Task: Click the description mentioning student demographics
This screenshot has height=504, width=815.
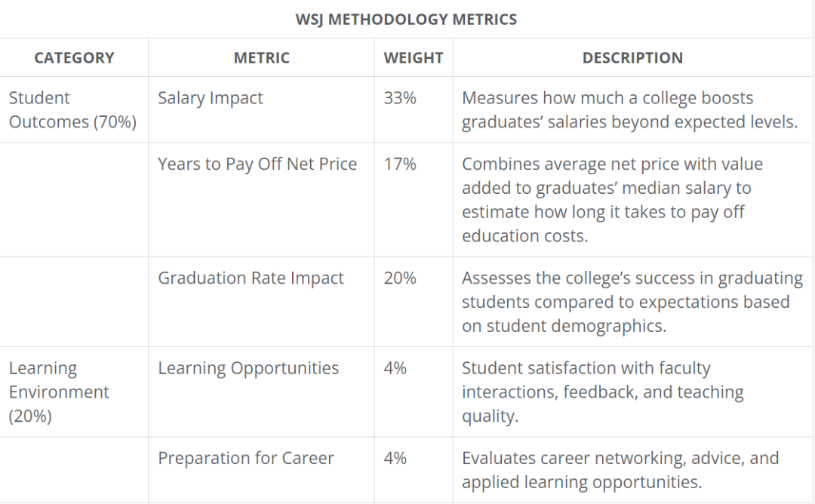Action: (632, 302)
